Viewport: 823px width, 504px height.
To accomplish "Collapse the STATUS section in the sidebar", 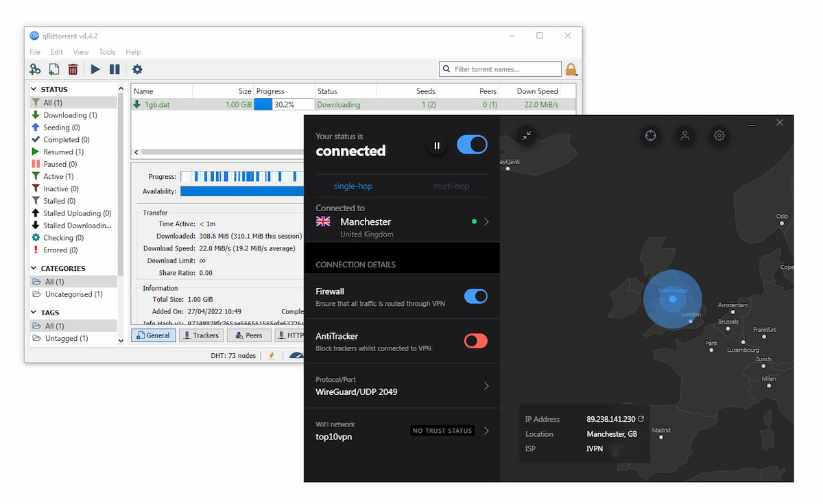I will (x=33, y=88).
